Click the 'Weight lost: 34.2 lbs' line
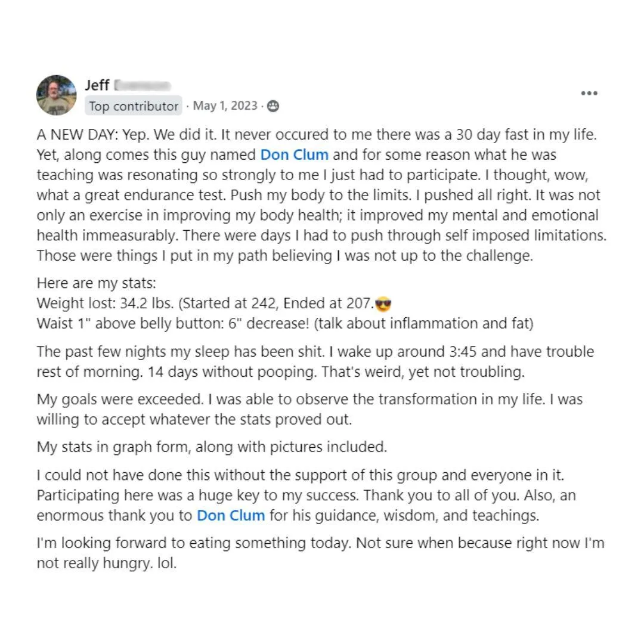Screen dimensions: 644x644 (214, 304)
